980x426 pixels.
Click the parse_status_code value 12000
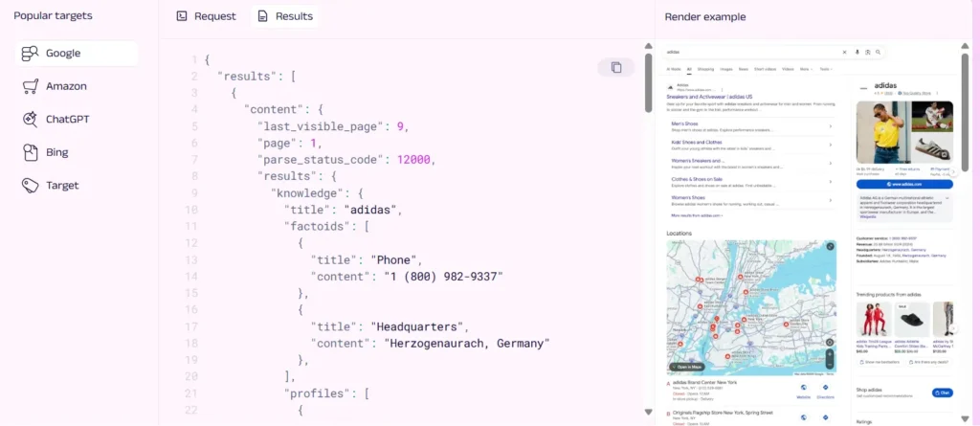413,160
